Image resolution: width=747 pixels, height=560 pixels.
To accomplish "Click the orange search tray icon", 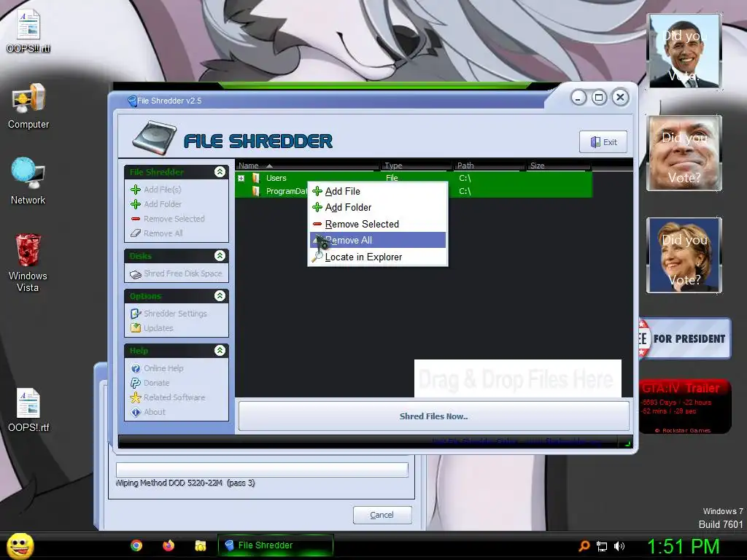I will (x=584, y=545).
